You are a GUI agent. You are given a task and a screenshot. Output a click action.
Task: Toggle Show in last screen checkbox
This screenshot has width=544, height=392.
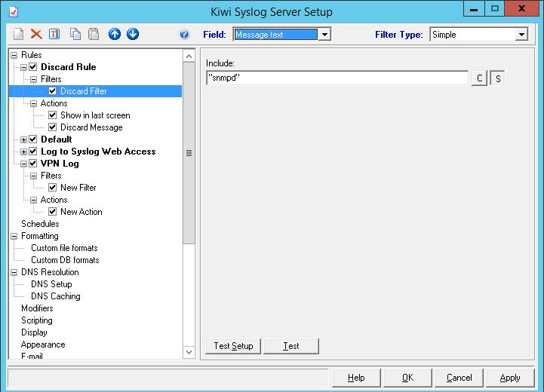[x=52, y=115]
